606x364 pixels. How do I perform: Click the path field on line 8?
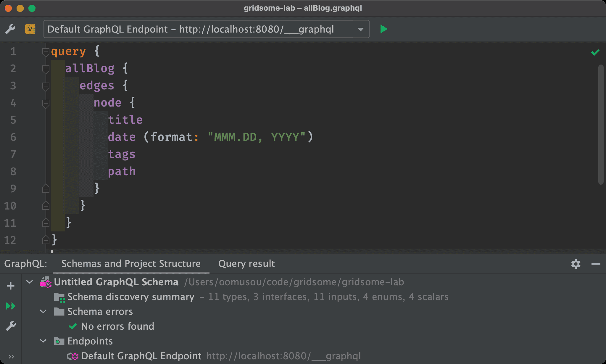[122, 172]
